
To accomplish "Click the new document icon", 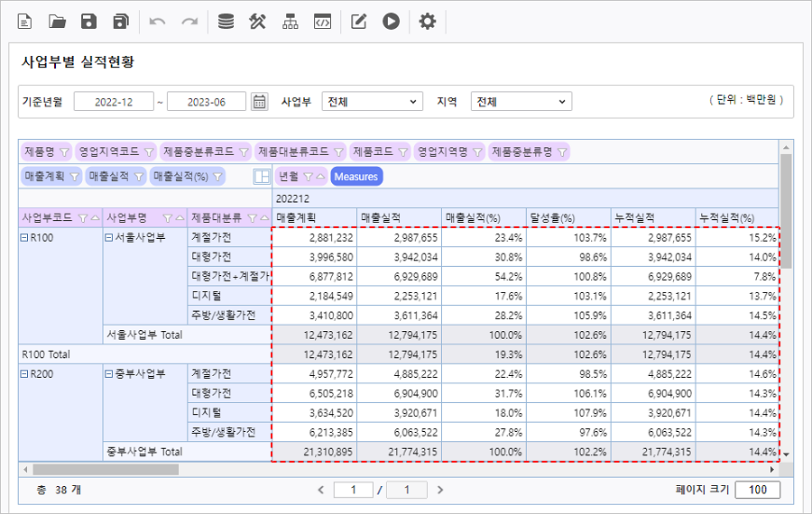I will coord(25,22).
